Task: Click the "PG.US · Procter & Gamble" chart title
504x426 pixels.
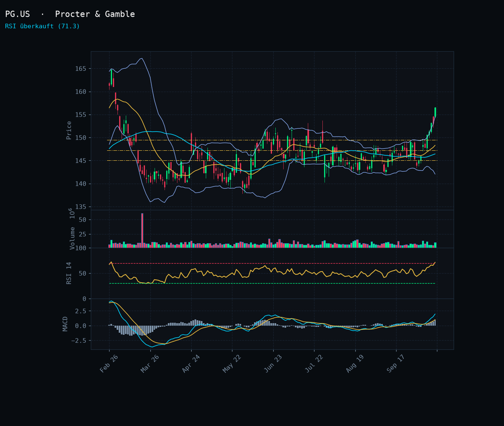Action: tap(70, 14)
